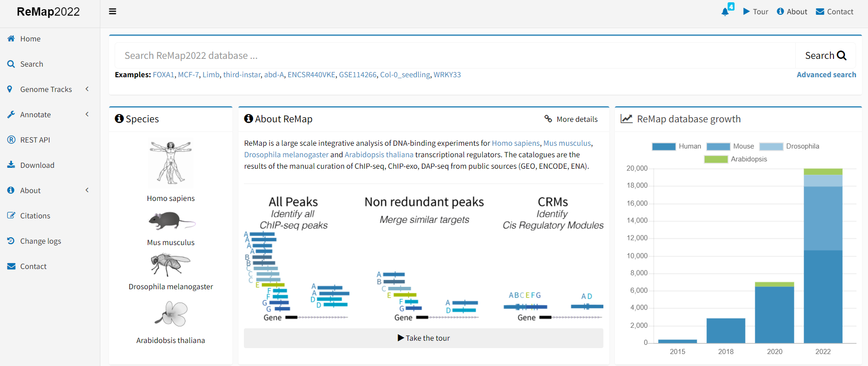Click the Limb example link
The width and height of the screenshot is (868, 366).
coord(211,74)
